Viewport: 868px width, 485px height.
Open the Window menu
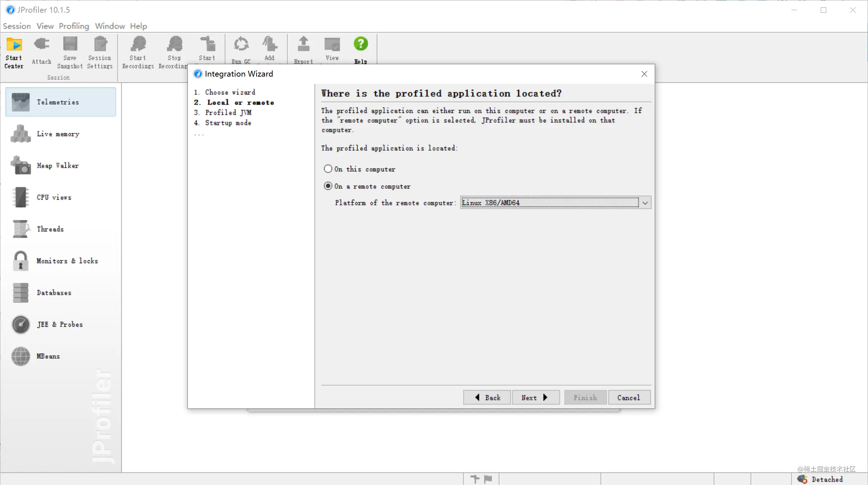[110, 26]
